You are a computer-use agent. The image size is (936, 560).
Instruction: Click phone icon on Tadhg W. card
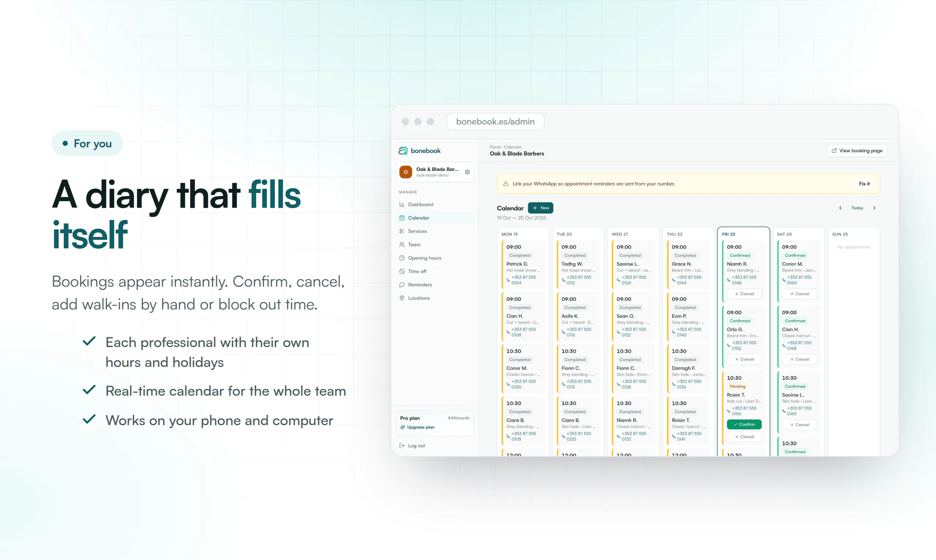click(563, 280)
